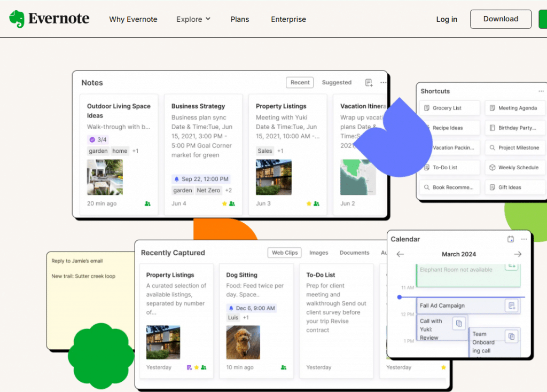Click star on the Yesterday card under Calendar
This screenshot has height=392, width=547.
pyautogui.click(x=443, y=367)
